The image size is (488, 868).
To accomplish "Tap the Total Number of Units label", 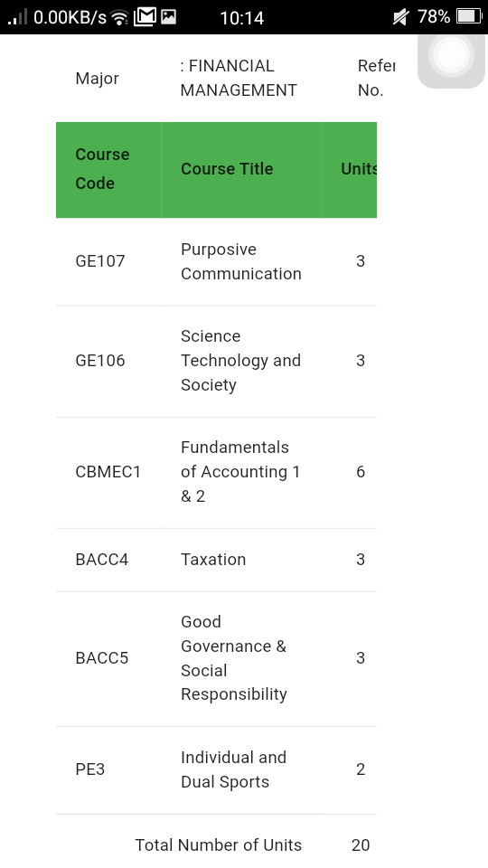I will [219, 845].
